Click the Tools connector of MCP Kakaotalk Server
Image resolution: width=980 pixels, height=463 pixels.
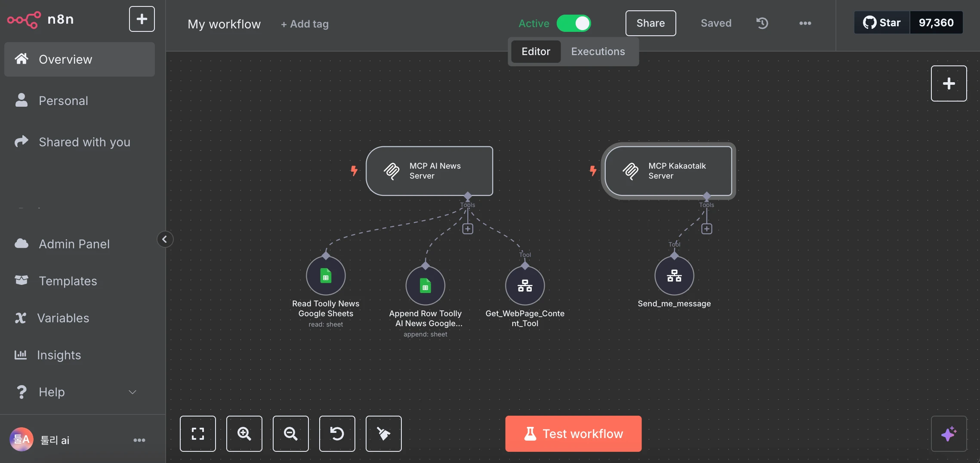(706, 196)
